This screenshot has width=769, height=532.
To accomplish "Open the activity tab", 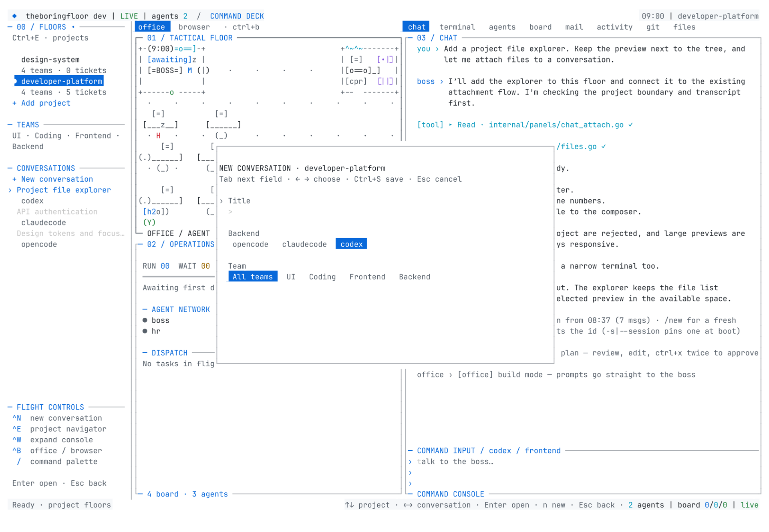I will coord(614,27).
